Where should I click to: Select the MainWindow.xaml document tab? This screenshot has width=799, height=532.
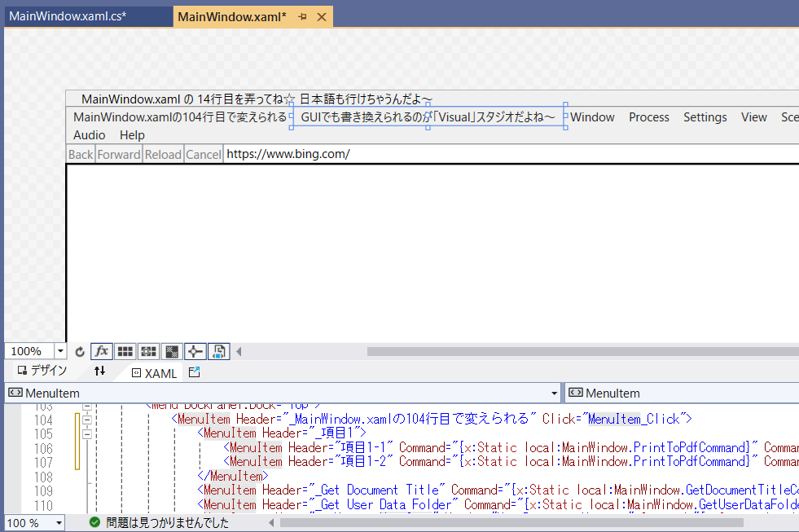[x=232, y=17]
